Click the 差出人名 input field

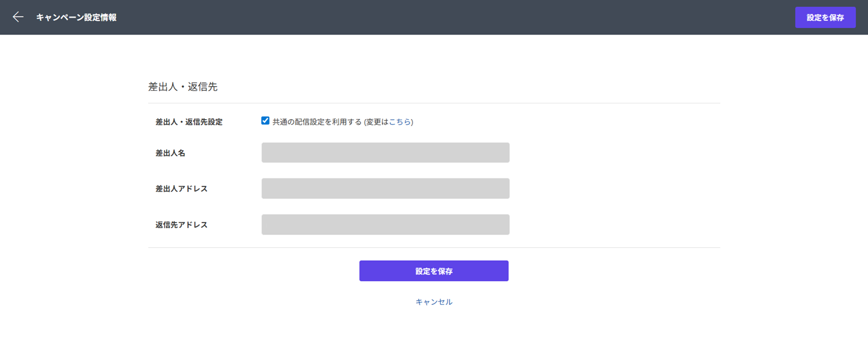pos(385,152)
